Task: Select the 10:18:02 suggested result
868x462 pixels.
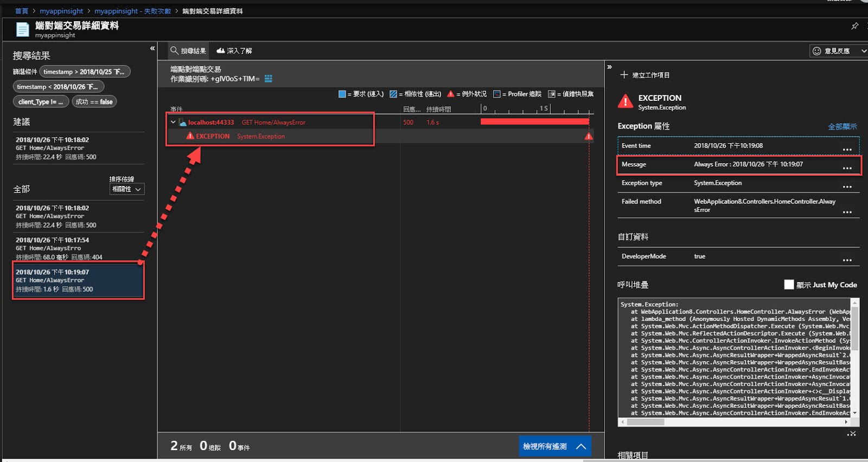Action: click(79, 148)
